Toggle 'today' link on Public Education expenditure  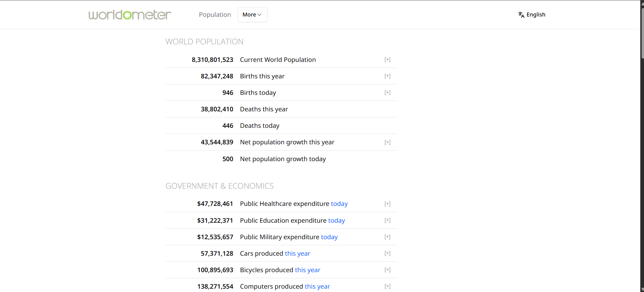tap(336, 220)
